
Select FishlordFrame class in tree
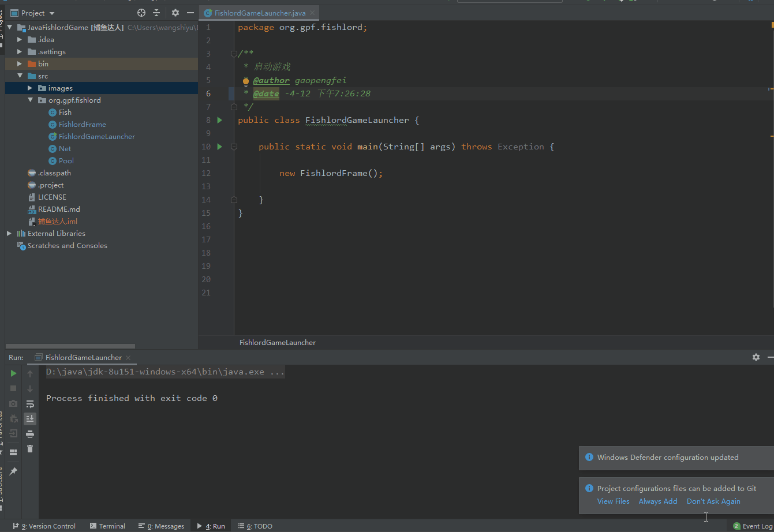82,124
